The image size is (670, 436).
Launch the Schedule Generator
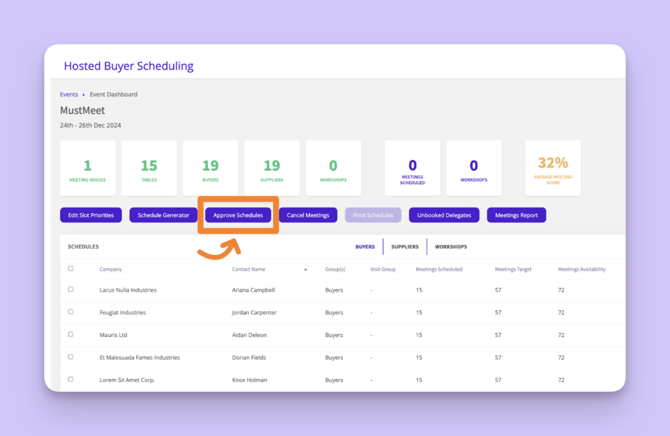[x=163, y=215]
